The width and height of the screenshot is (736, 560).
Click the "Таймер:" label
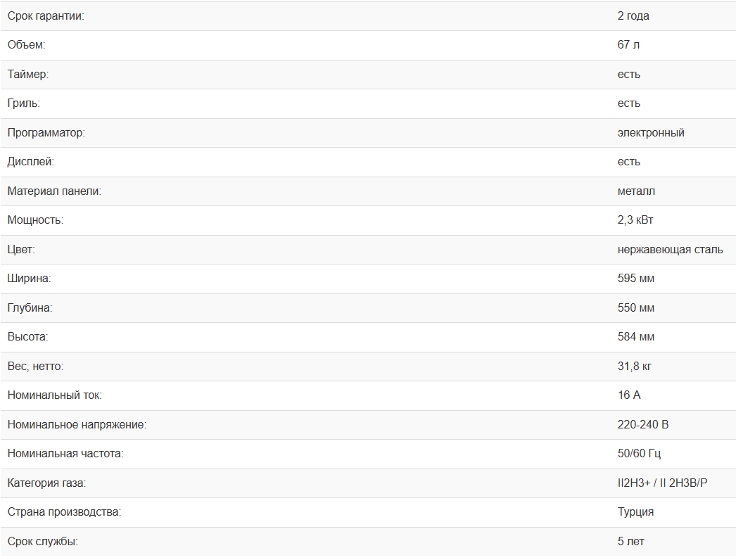click(27, 74)
